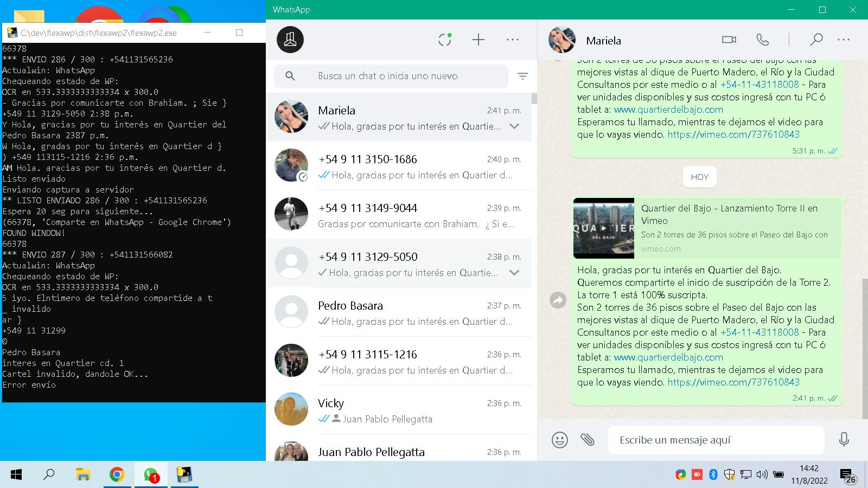The width and height of the screenshot is (868, 488).
Task: Click the message input box
Action: tap(716, 440)
